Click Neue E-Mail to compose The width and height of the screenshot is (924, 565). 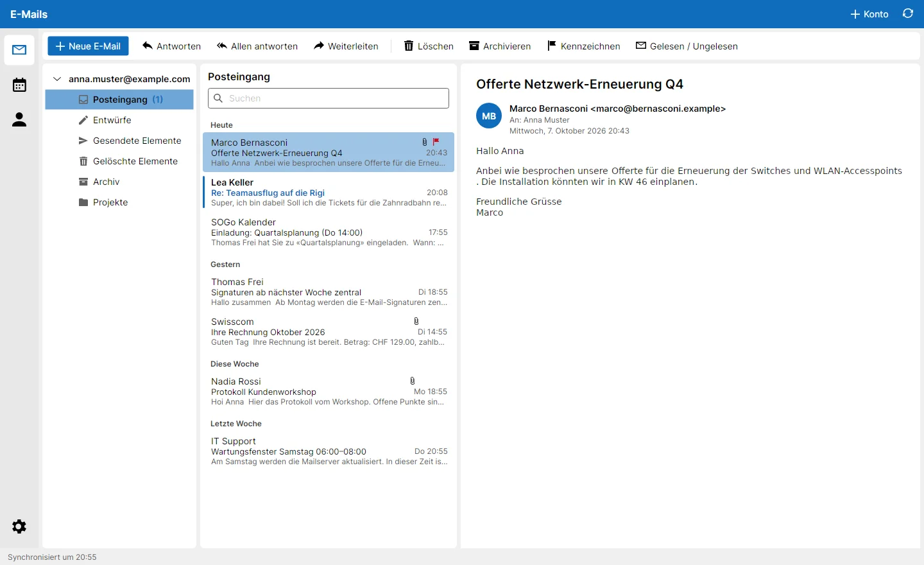pos(89,46)
